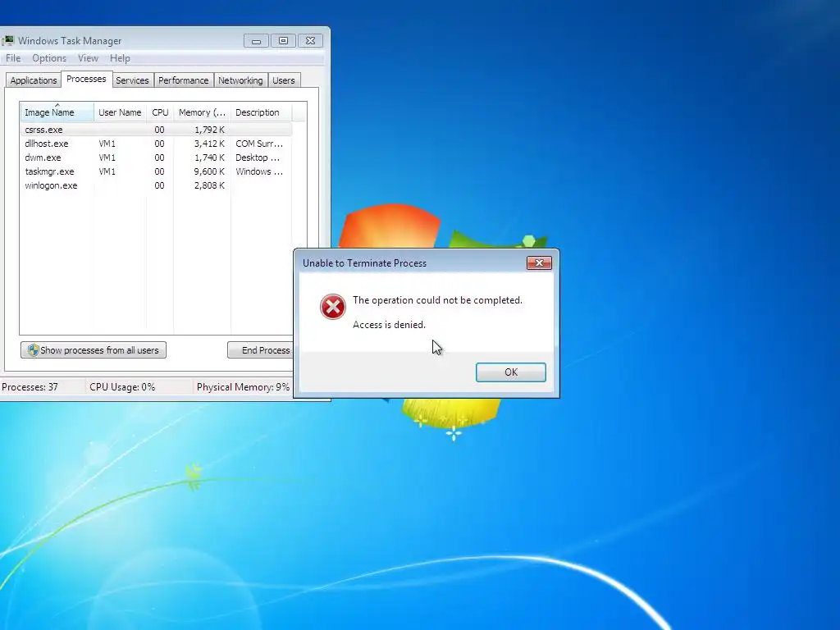Click the red error icon in the dialog
The image size is (840, 630).
tap(333, 307)
